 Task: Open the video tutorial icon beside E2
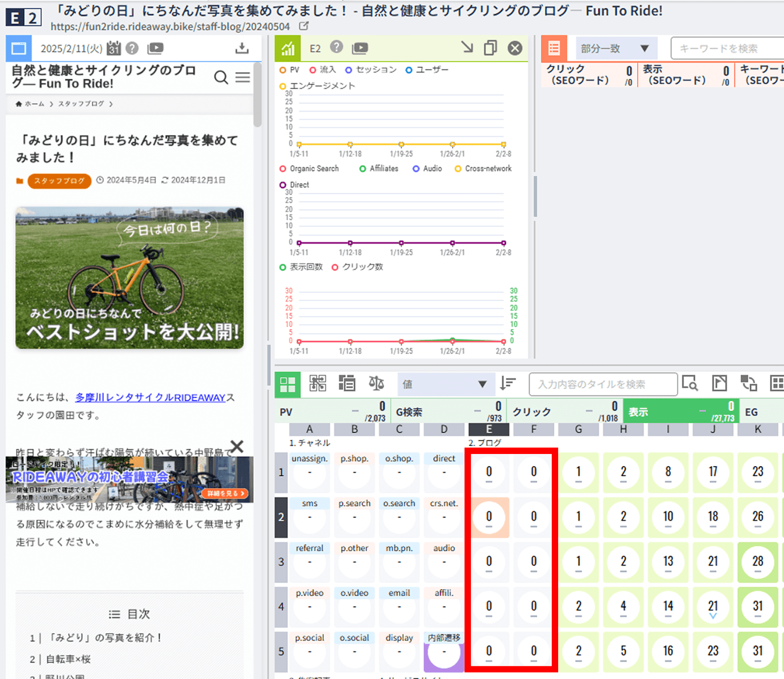click(x=360, y=48)
